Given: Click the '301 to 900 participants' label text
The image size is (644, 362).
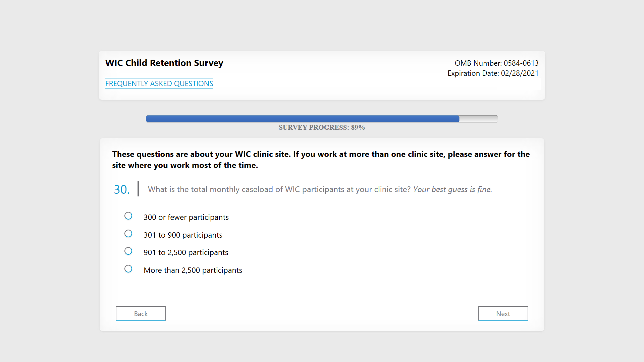Looking at the screenshot, I should (x=183, y=235).
